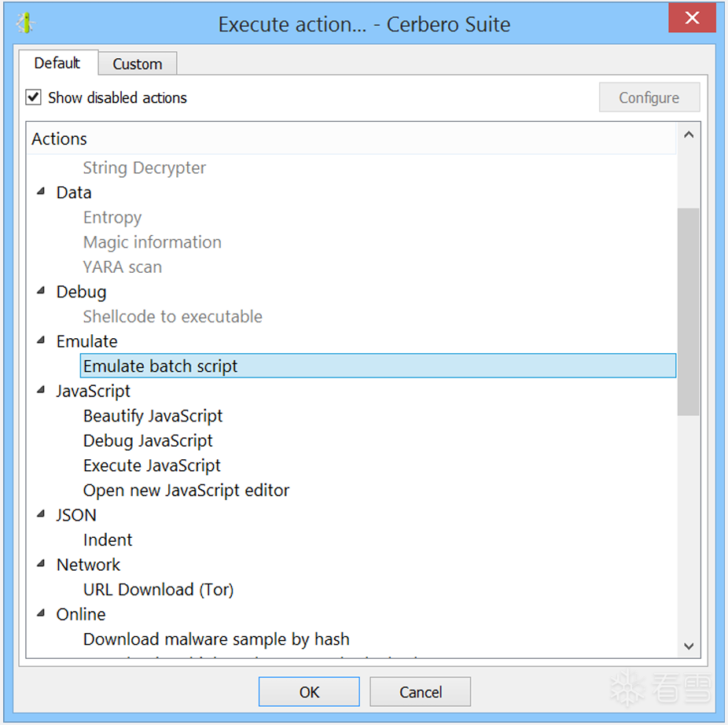Switch to the Custom tab
Screen dimensions: 728x725
coord(137,64)
